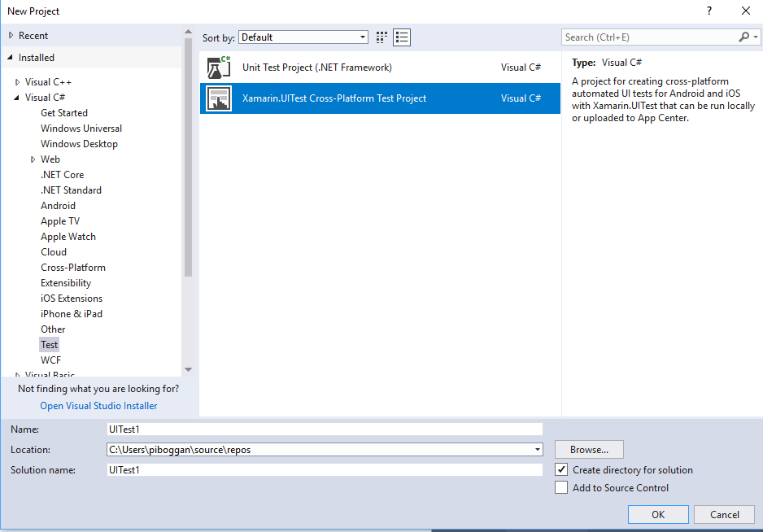Select Xamarin.UITest Cross-Platform Test Project template
This screenshot has width=763, height=532.
pyautogui.click(x=380, y=98)
